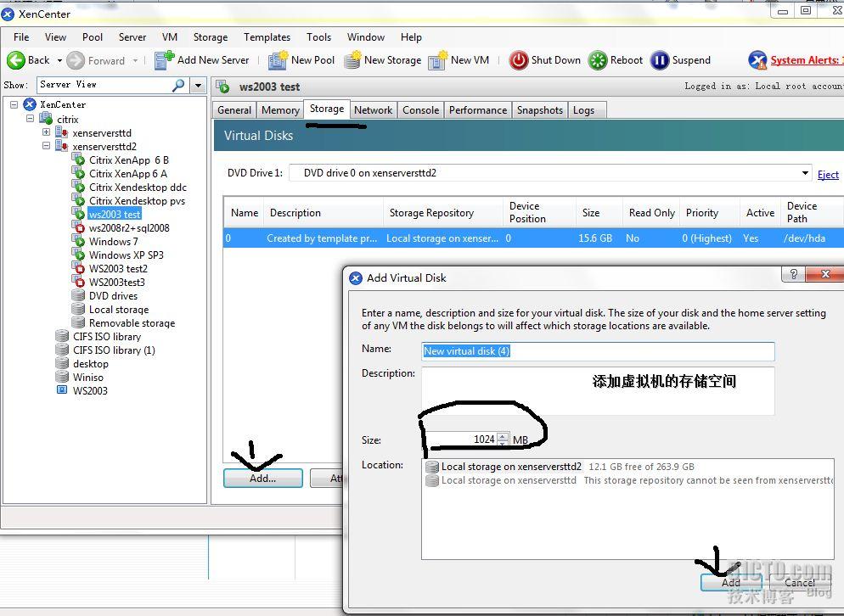Image resolution: width=844 pixels, height=616 pixels.
Task: Expand the xenserversttd server node
Action: (47, 132)
